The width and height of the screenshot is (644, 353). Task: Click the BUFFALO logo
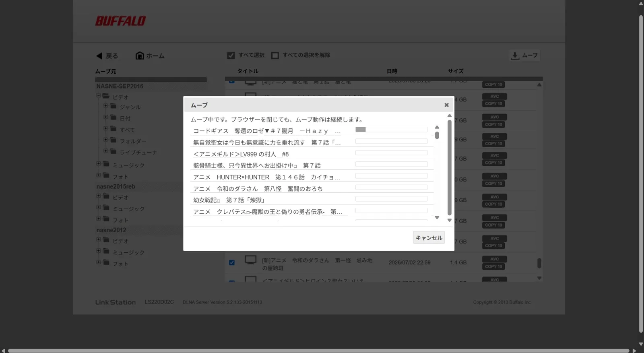coord(120,21)
